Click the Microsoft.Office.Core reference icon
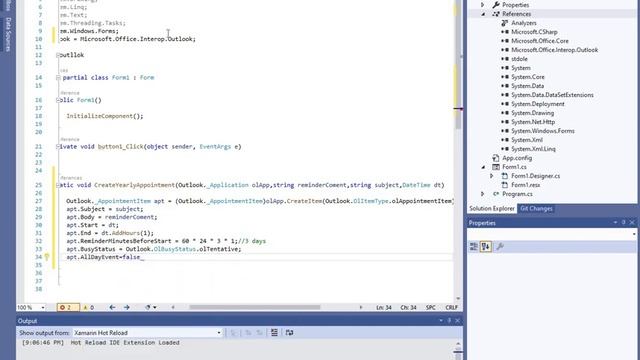The width and height of the screenshot is (640, 360). click(x=505, y=41)
